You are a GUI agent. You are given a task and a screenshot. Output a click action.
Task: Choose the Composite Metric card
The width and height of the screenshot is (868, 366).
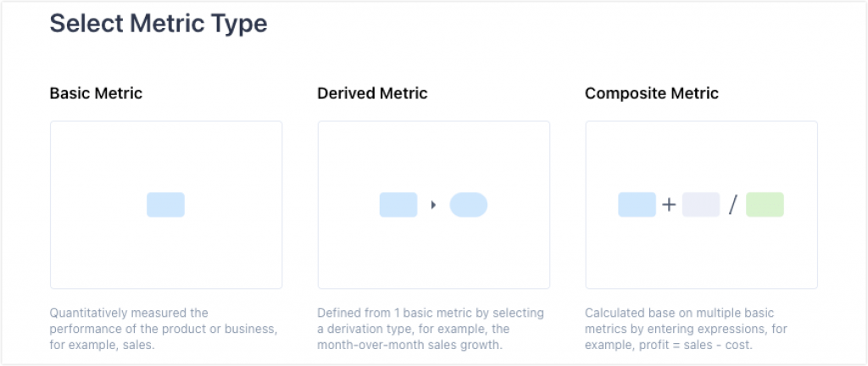coord(701,204)
